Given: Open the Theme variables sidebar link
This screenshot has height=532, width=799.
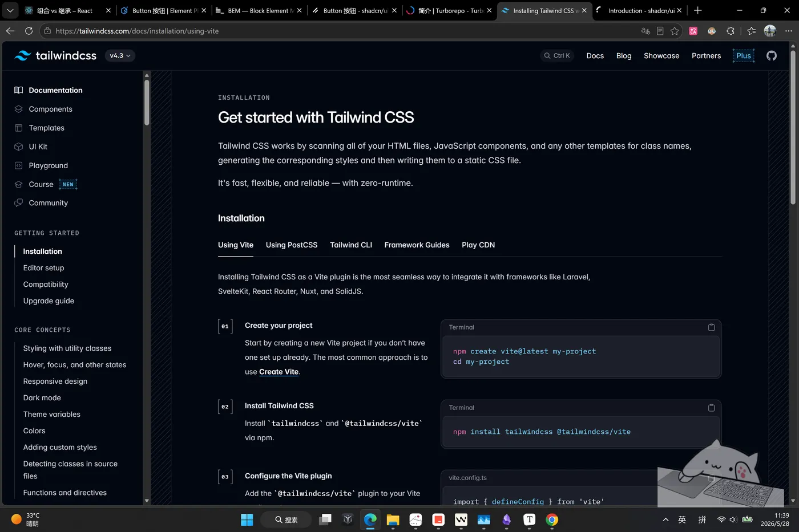Looking at the screenshot, I should [x=52, y=415].
